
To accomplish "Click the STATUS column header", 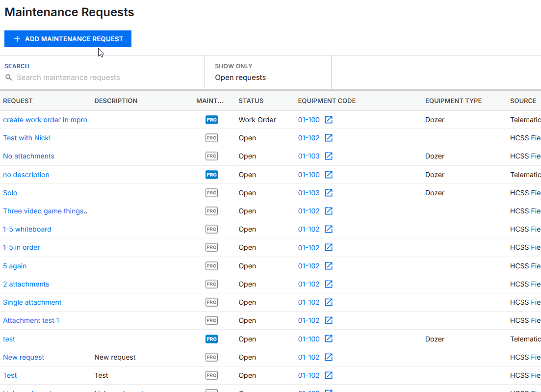I will pos(251,101).
